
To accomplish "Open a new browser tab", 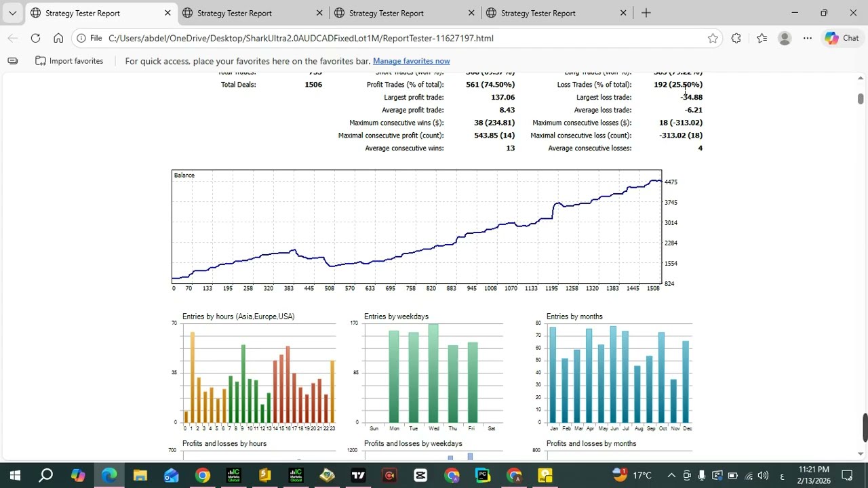I will 646,13.
